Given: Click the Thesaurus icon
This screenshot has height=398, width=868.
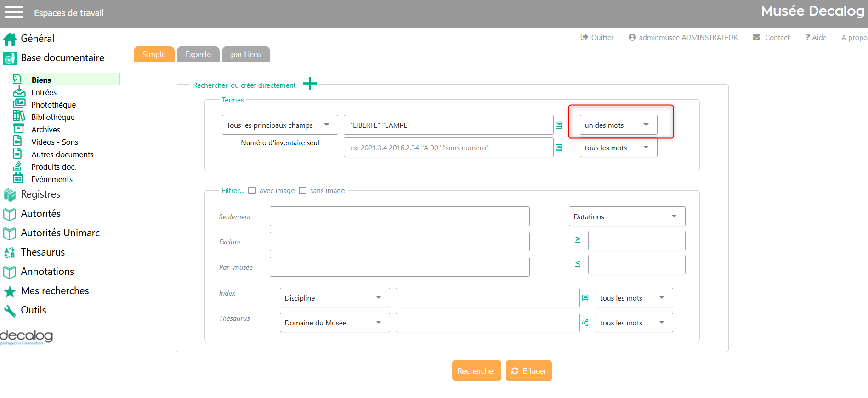Looking at the screenshot, I should [x=10, y=253].
